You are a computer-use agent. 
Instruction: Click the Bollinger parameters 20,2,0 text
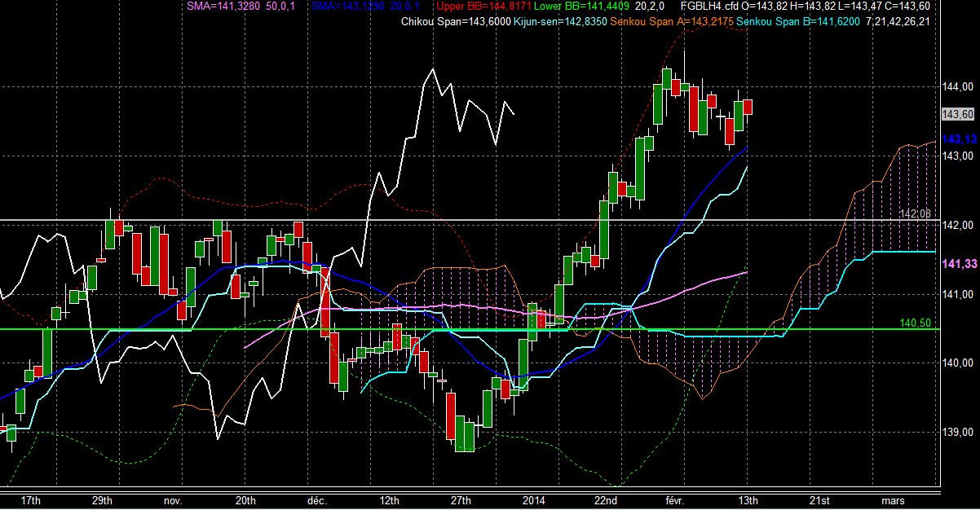(650, 7)
